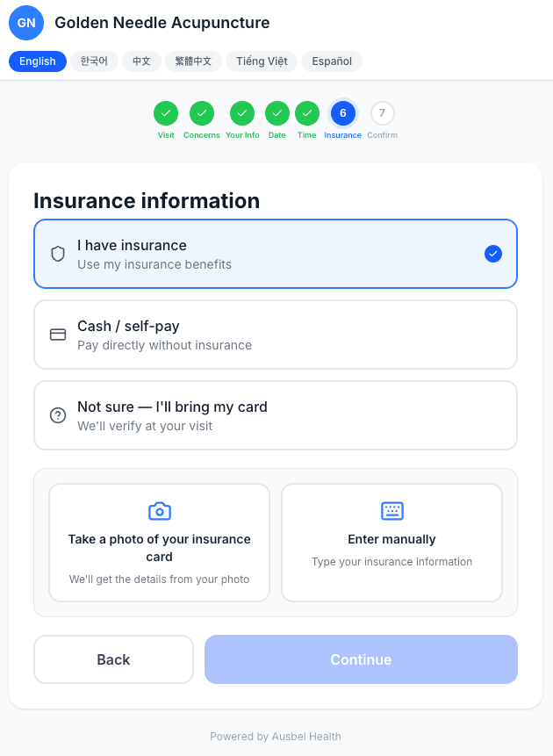Click the step 7 Confirm circle

click(382, 113)
